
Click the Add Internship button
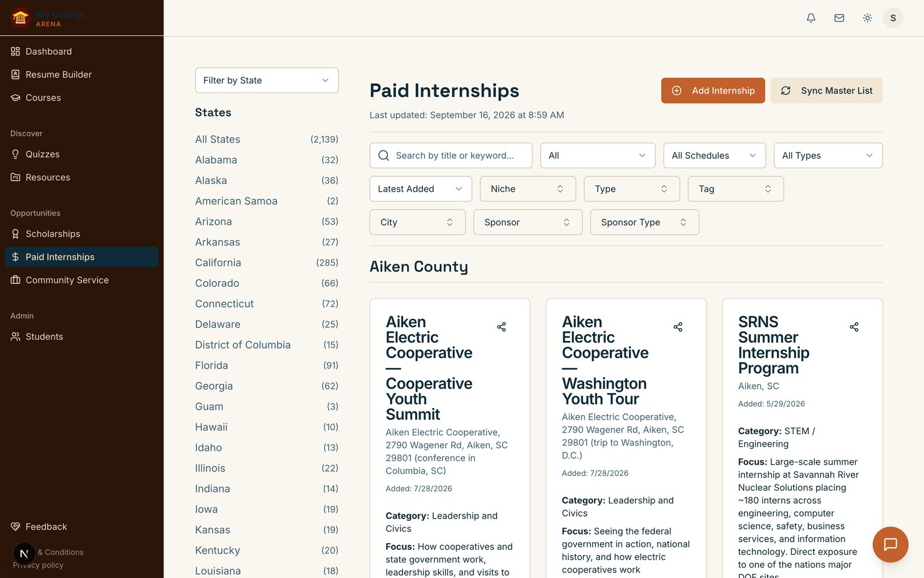point(713,91)
